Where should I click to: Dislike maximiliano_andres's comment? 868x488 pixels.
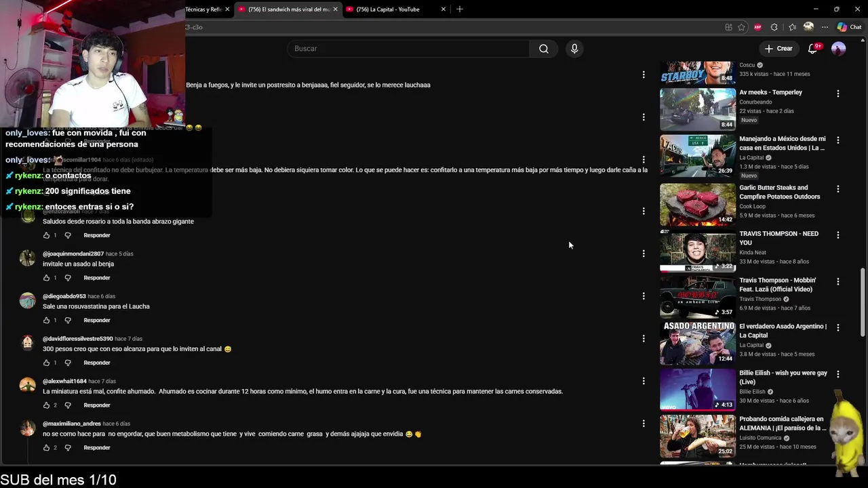point(68,447)
